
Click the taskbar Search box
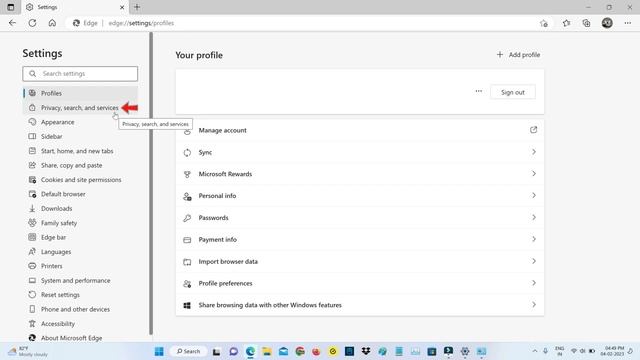(x=188, y=351)
